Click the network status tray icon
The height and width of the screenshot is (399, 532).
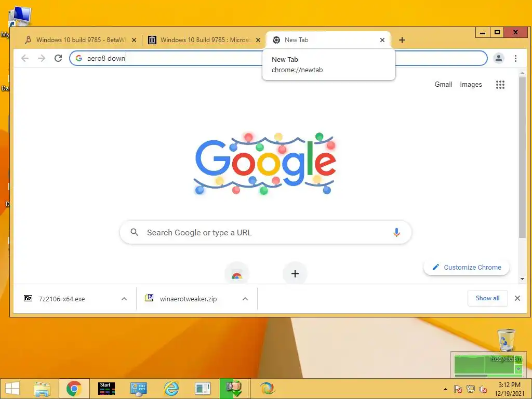[471, 389]
